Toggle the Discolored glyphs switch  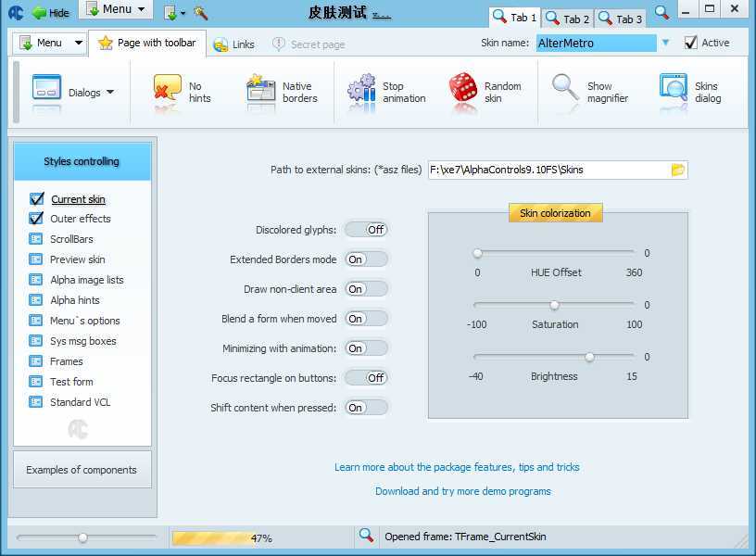366,230
